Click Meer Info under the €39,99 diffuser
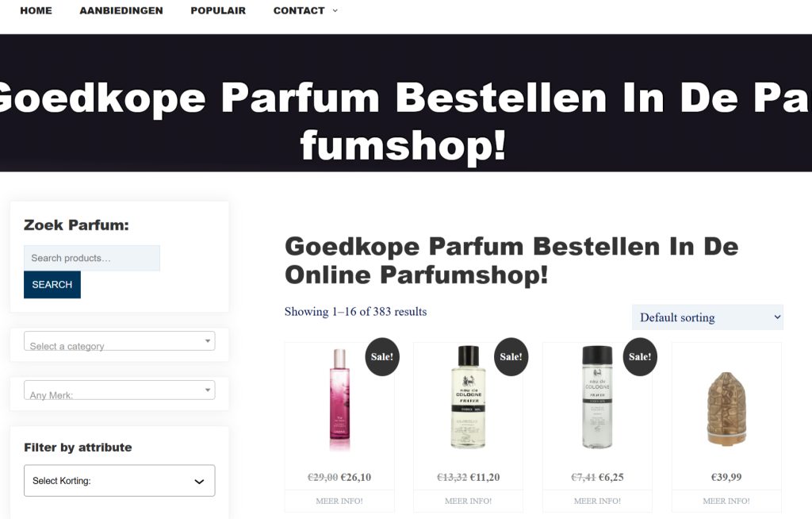Screen dimensions: 812x519 [726, 501]
